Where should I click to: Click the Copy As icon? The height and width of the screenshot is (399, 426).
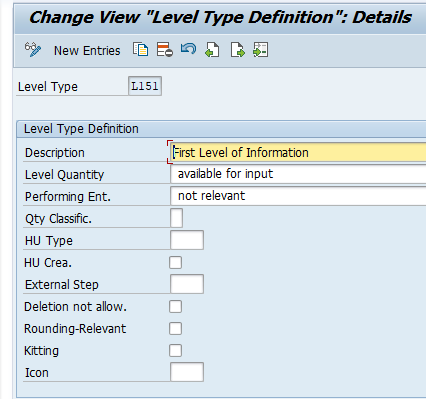point(140,50)
